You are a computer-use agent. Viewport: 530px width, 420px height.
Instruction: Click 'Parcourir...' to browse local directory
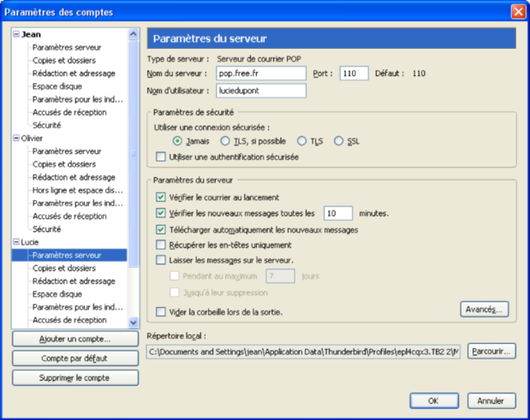tap(491, 351)
